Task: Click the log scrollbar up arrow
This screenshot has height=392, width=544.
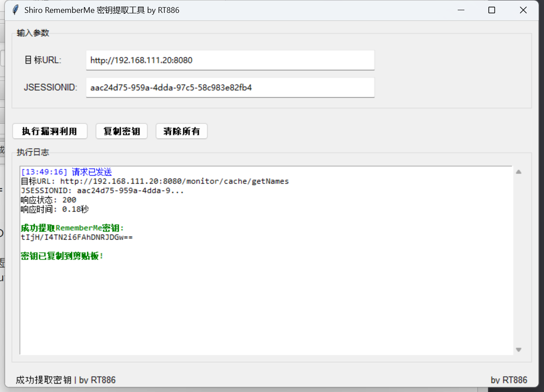Action: coord(518,172)
